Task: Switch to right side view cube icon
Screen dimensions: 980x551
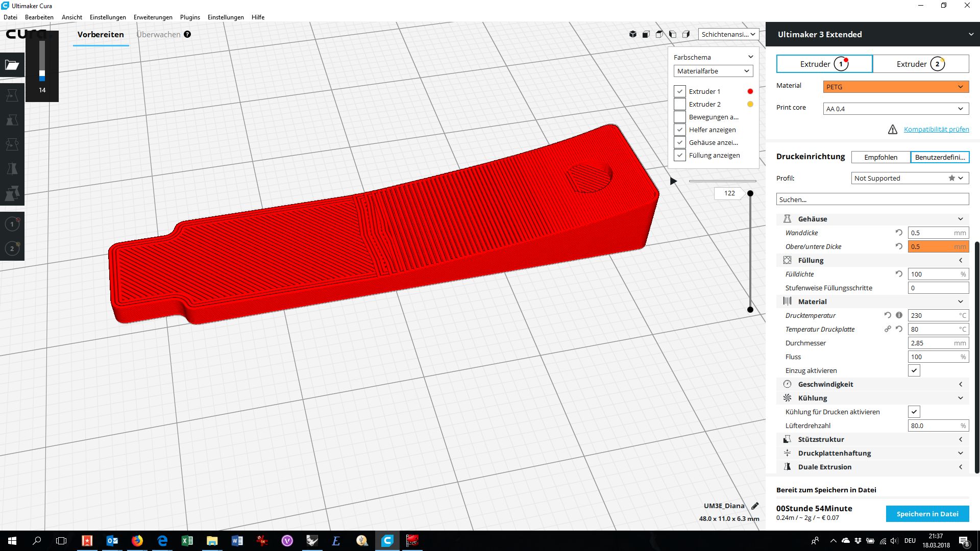Action: 686,34
